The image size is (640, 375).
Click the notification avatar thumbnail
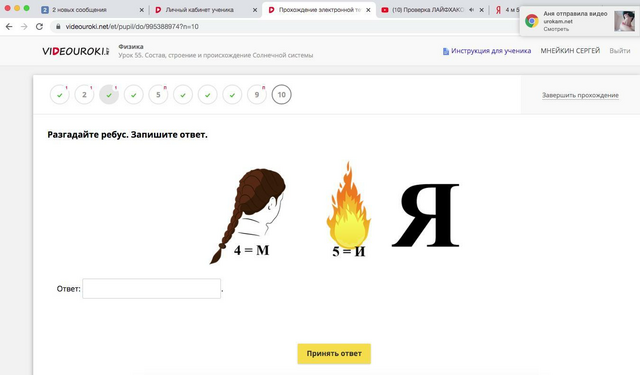coord(624,21)
